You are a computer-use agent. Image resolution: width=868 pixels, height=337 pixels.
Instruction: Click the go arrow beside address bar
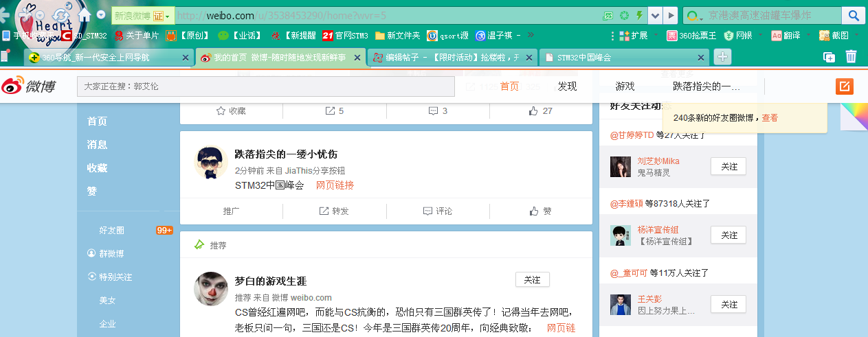pyautogui.click(x=671, y=15)
